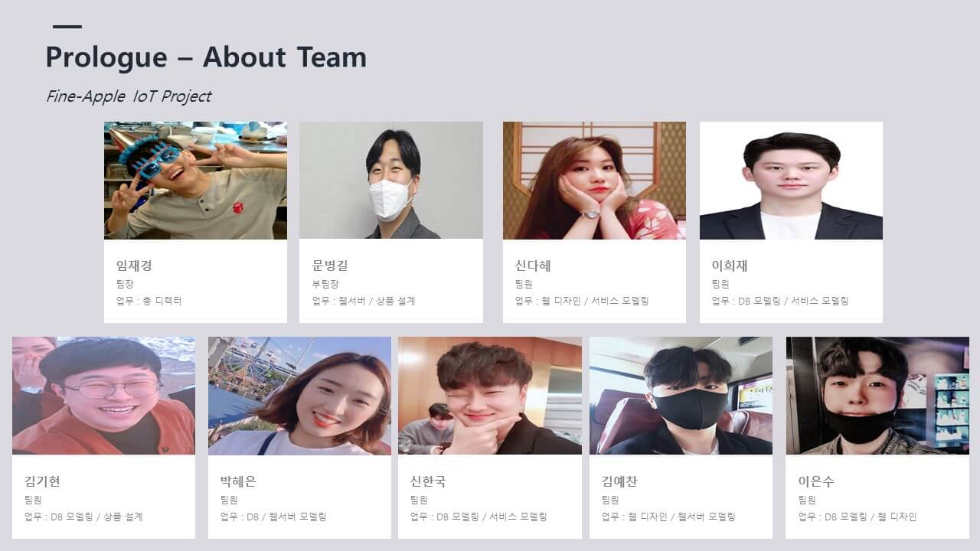Click the name text 문병길
This screenshot has height=551, width=980.
(330, 266)
